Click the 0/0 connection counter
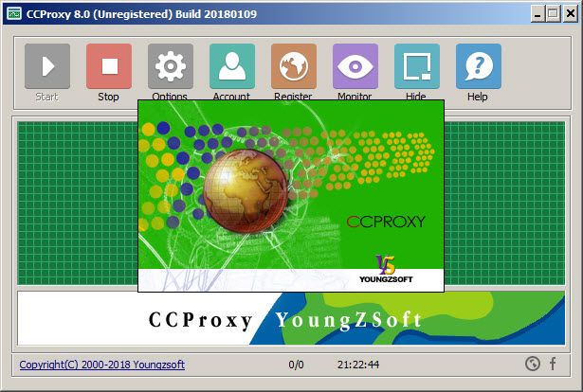The image size is (583, 392). tap(296, 365)
